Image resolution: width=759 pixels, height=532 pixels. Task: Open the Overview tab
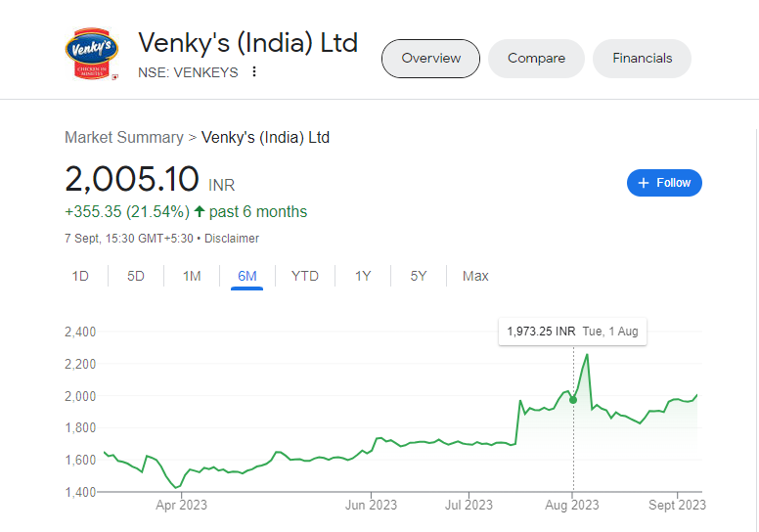tap(430, 59)
